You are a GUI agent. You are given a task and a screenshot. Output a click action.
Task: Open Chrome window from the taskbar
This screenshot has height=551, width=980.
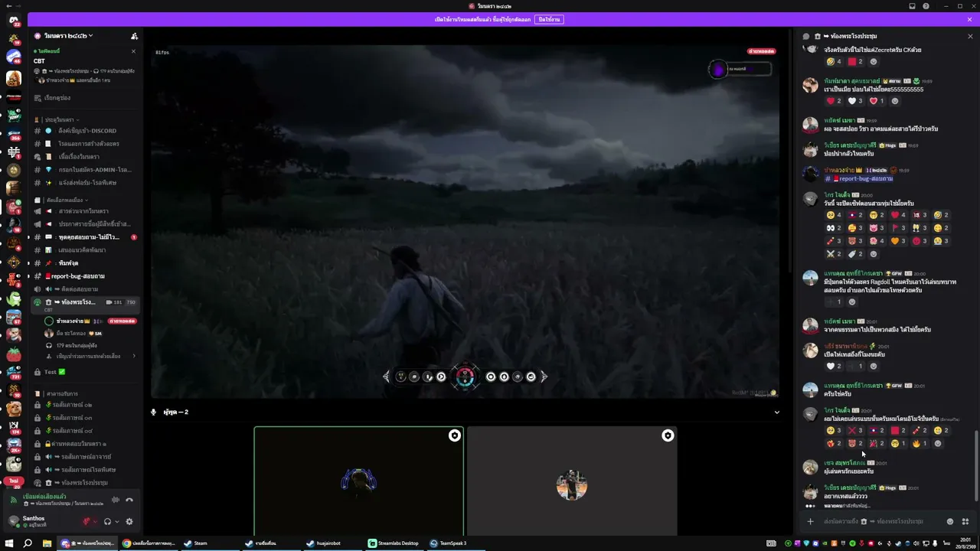pos(149,543)
